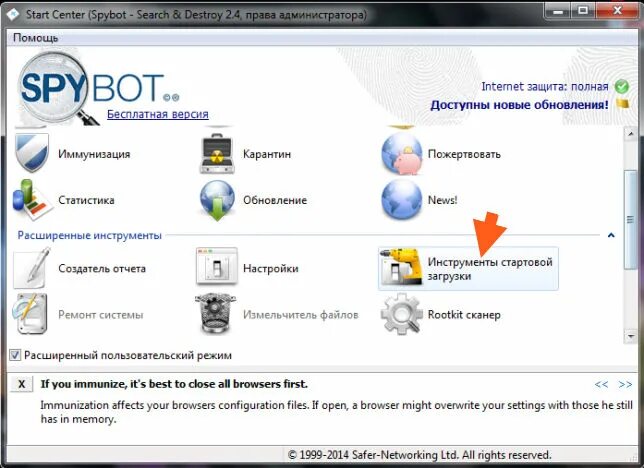Click the Доступны новые обновления! link
Screen dimensions: 644x468
click(520, 105)
